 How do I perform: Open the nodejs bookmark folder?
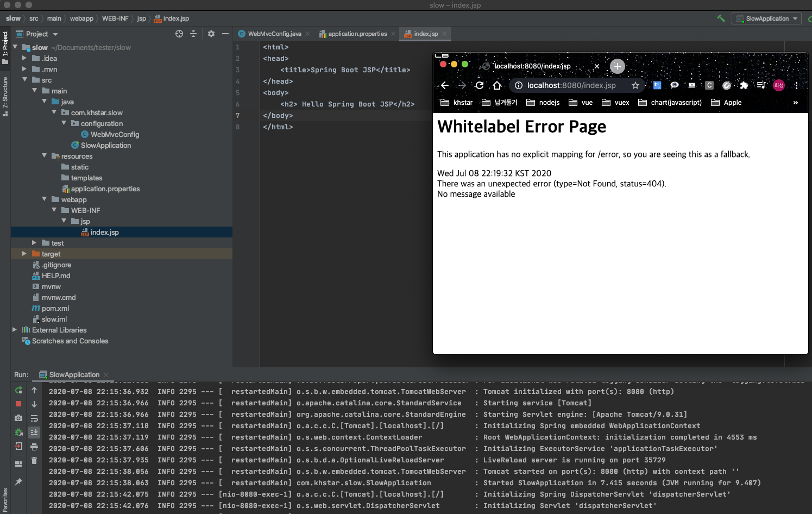tap(543, 102)
